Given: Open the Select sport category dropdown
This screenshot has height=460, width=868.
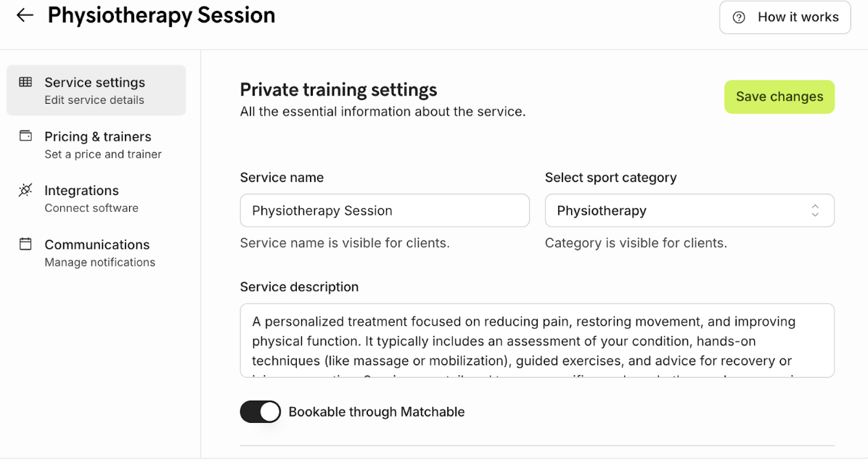Looking at the screenshot, I should coord(689,210).
